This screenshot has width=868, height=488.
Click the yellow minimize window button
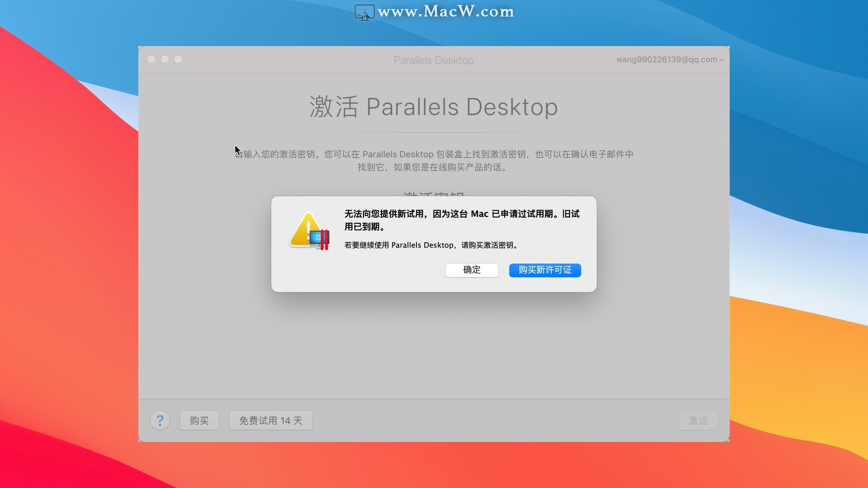[x=165, y=59]
